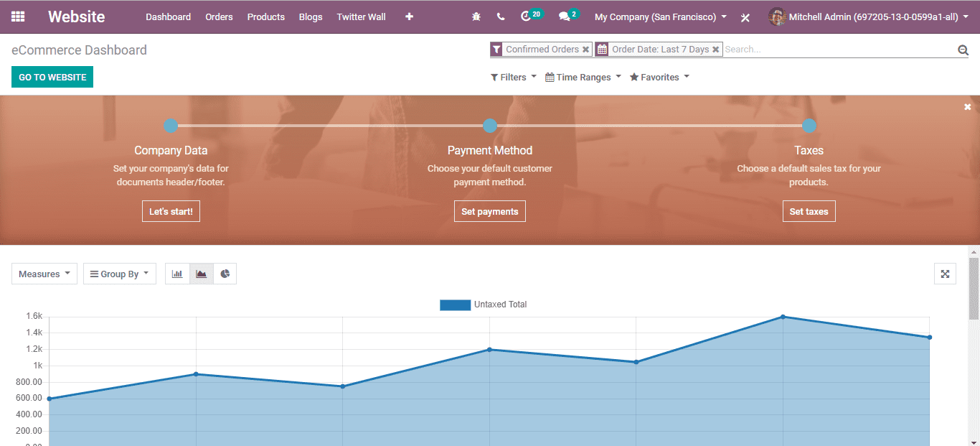Switch to bar chart view

pyautogui.click(x=177, y=274)
